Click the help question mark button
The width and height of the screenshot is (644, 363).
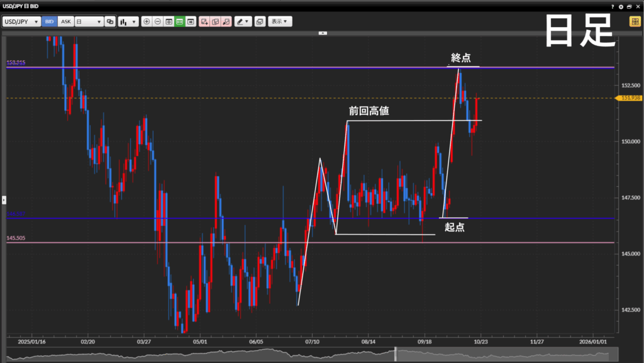tap(613, 6)
